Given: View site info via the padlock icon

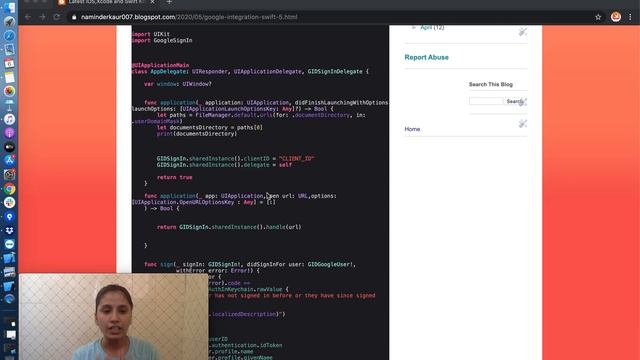Looking at the screenshot, I should tap(74, 17).
